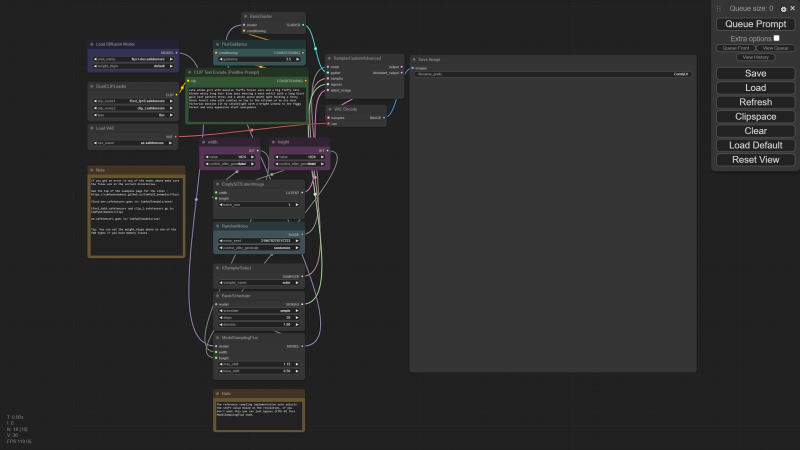Viewport: 800px width, 450px height.
Task: Open settings via the gear icon
Action: point(783,8)
